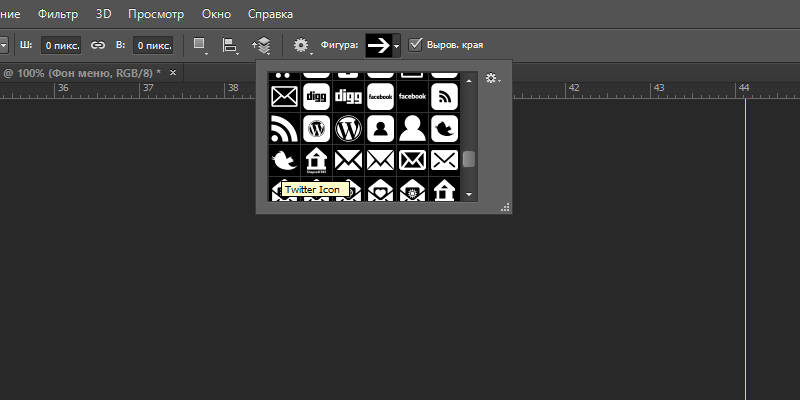800x400 pixels.
Task: Open shape picker panel gear menu
Action: 491,78
